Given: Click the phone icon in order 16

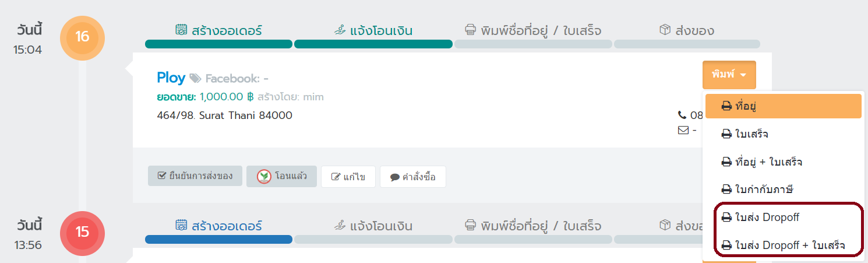Looking at the screenshot, I should tap(682, 115).
